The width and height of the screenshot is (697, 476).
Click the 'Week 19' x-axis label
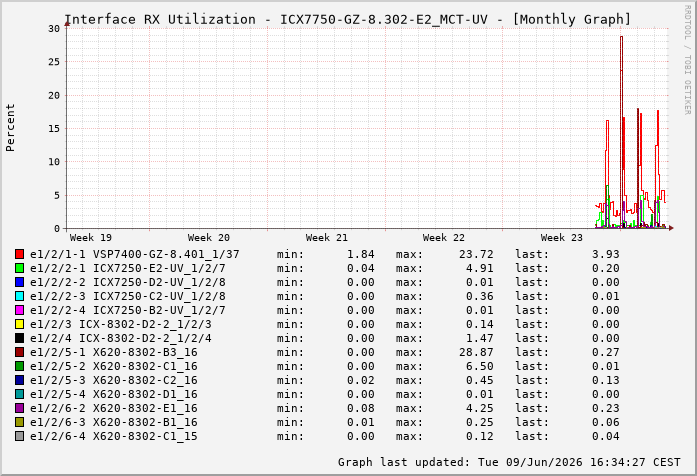pos(91,238)
